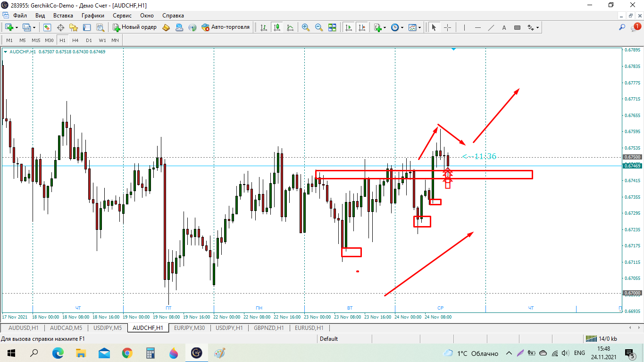Viewport: 644px width, 362px height.
Task: Toggle the chart shift button
Action: 362,27
